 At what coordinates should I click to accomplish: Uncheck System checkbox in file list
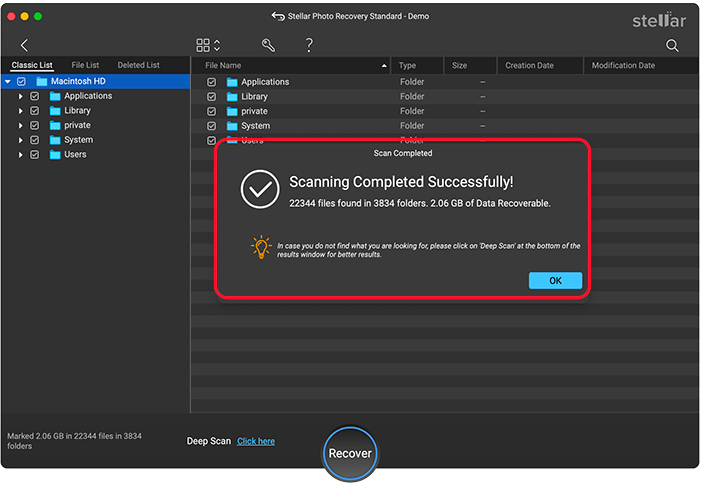click(x=211, y=126)
